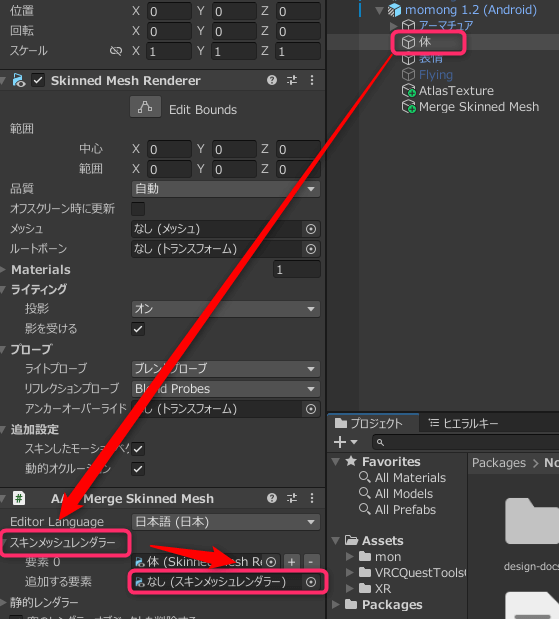
Task: Click the スケール Y value field
Action: point(234,51)
